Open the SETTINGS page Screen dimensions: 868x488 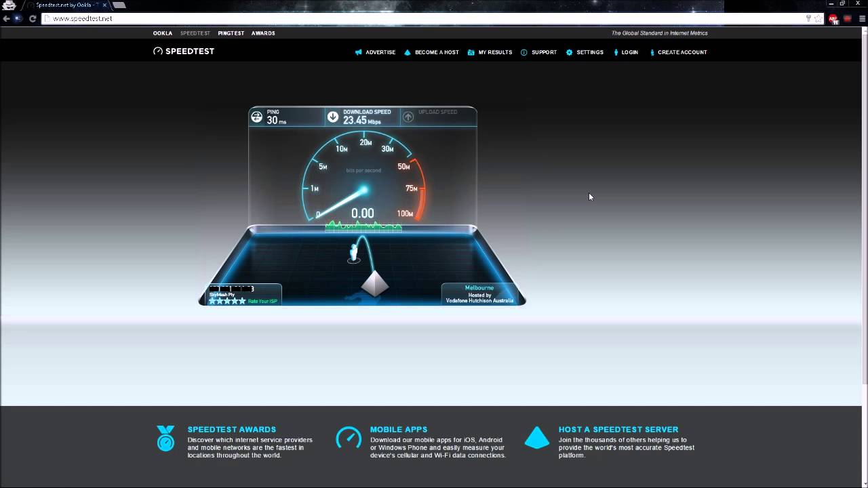coord(590,52)
